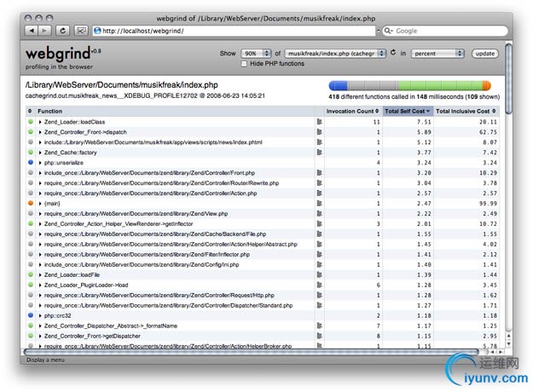This screenshot has height=392, width=533.
Task: Go back using the browser back arrow
Action: coord(32,31)
